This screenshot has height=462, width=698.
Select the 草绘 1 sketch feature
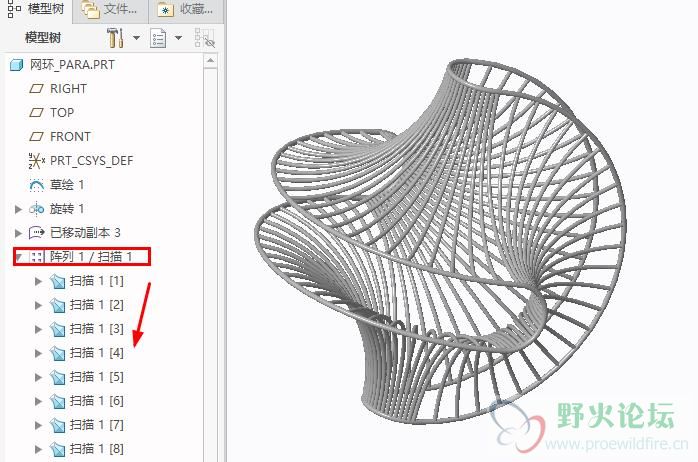point(67,185)
